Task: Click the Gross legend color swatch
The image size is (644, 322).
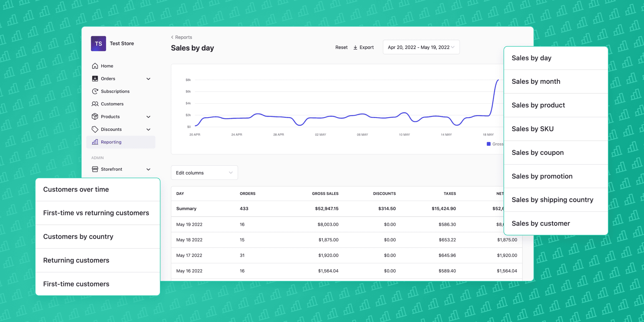Action: coord(489,144)
